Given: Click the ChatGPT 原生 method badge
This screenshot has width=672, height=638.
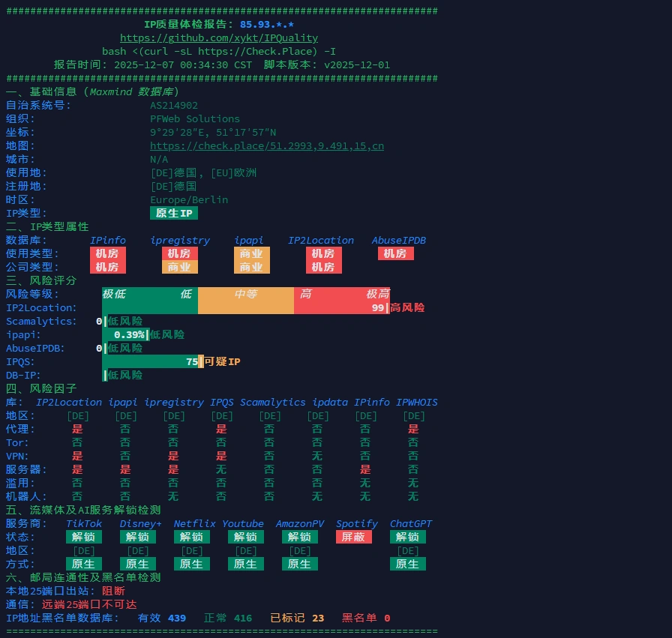Looking at the screenshot, I should coord(407,565).
